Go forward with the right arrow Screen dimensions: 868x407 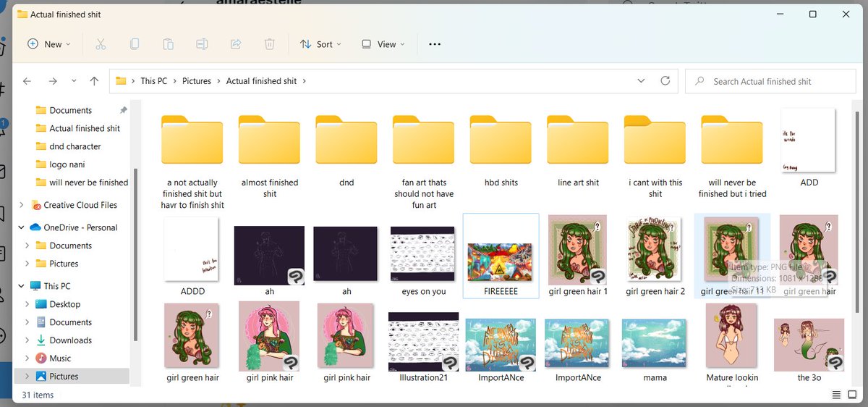52,81
